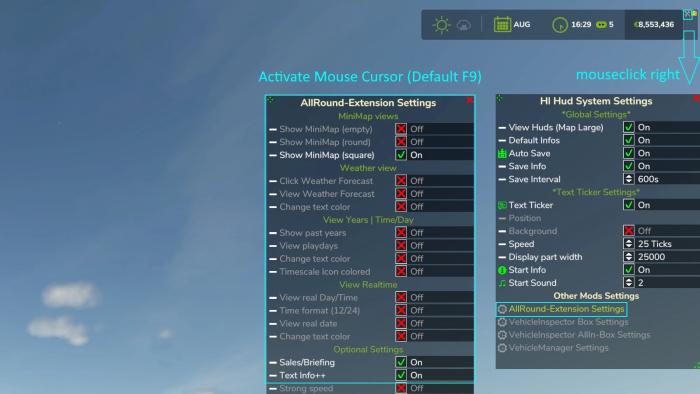Enable the Timescale Icon colored checkbox
The image size is (700, 394).
(401, 271)
